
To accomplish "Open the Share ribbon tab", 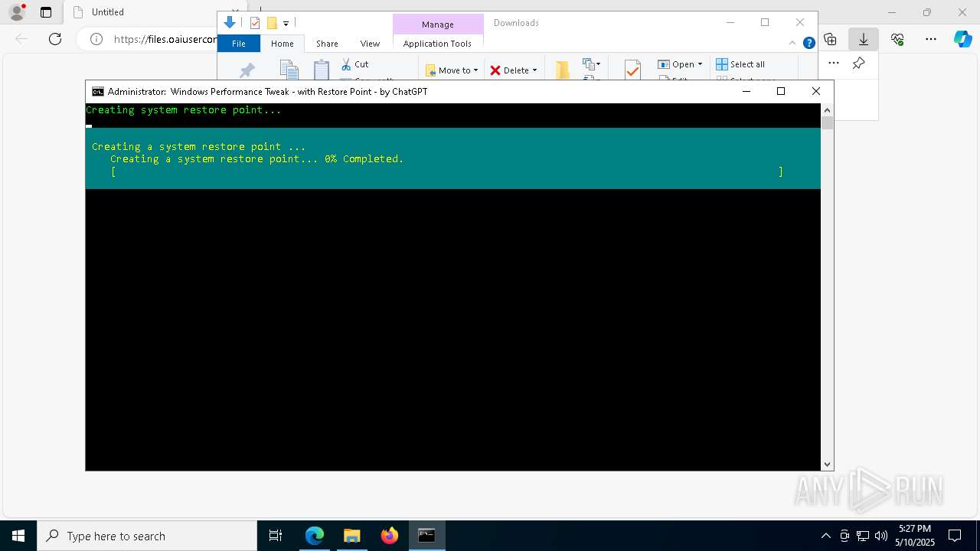I will coord(327,44).
